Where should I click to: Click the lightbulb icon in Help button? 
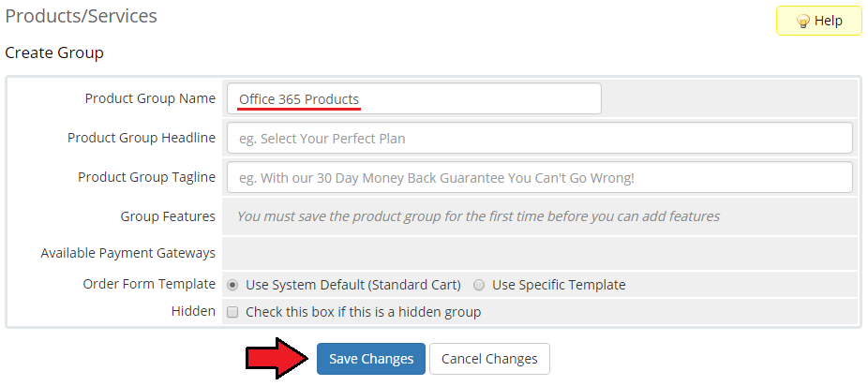[x=802, y=21]
